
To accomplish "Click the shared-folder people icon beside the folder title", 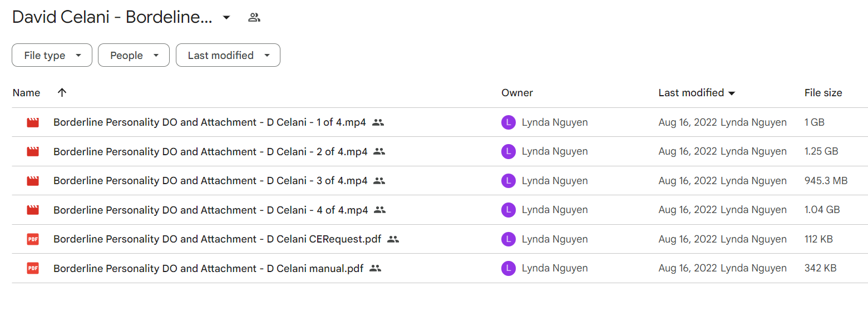I will (254, 17).
